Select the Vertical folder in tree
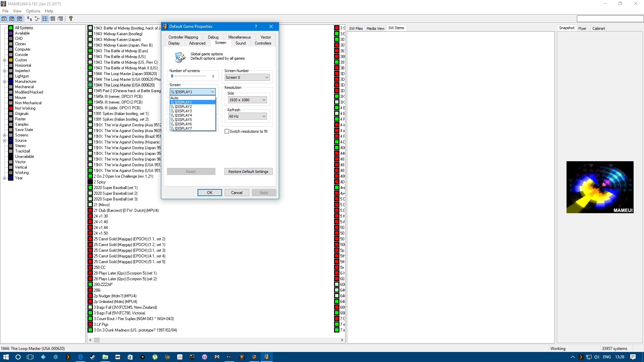The height and width of the screenshot is (362, 644). (21, 167)
